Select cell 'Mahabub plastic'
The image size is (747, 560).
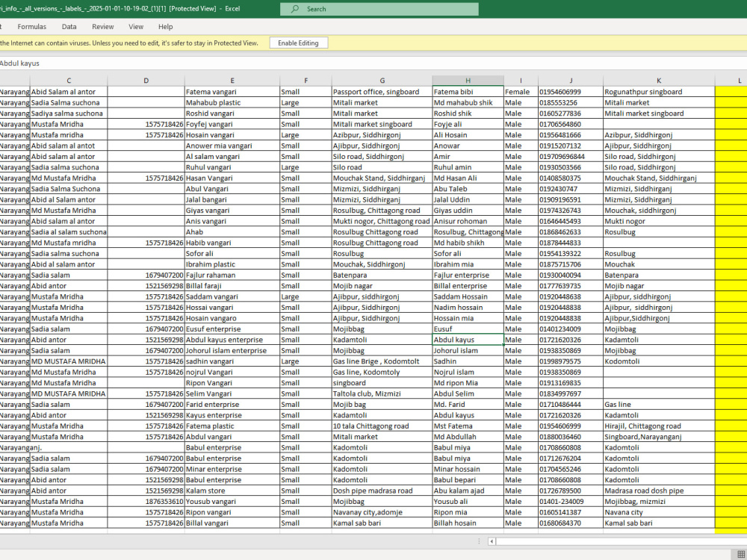click(x=232, y=102)
